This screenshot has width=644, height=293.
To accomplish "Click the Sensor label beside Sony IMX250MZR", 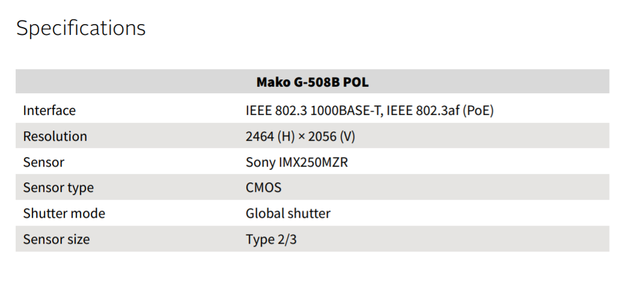I will click(x=43, y=162).
